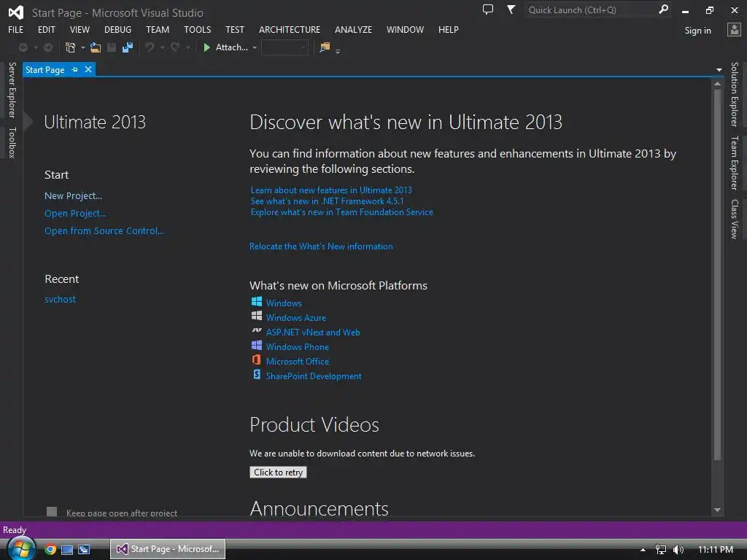Expand the Attach debug target dropdown arrow
The width and height of the screenshot is (747, 560).
[255, 47]
